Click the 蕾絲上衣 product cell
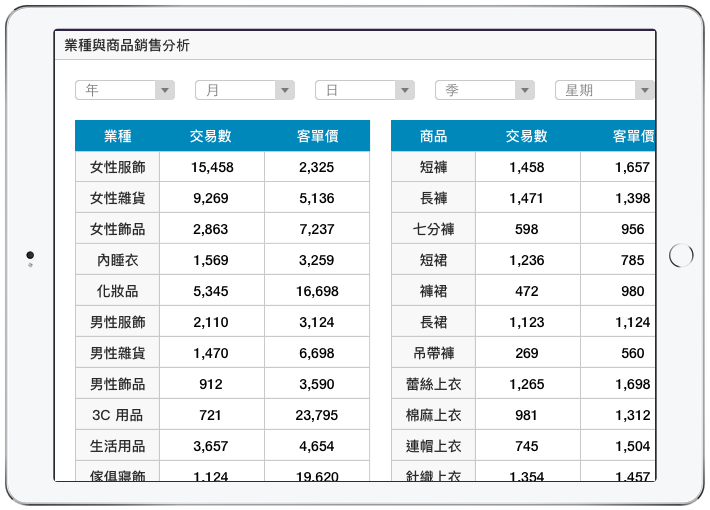 click(x=433, y=384)
